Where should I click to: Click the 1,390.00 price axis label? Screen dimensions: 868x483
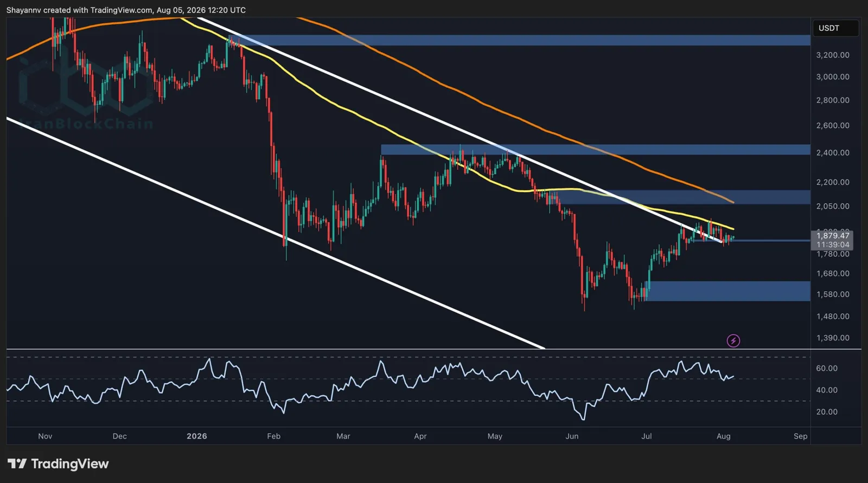[x=833, y=338]
